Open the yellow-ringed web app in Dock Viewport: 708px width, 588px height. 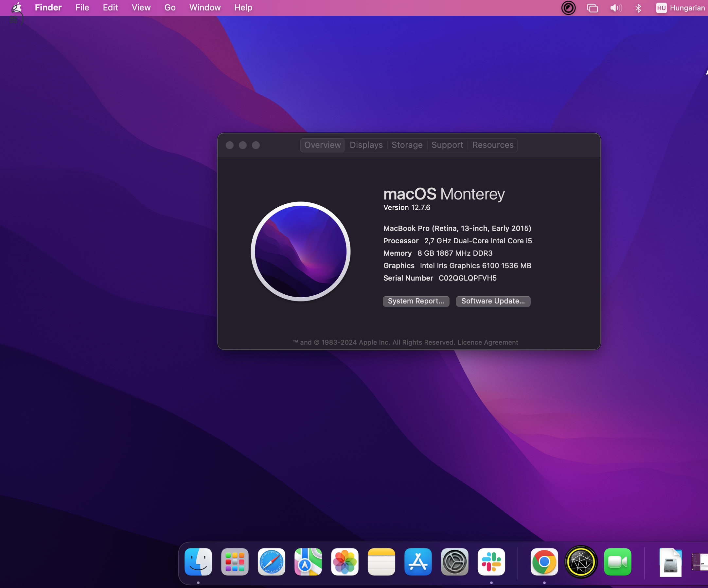tap(581, 562)
